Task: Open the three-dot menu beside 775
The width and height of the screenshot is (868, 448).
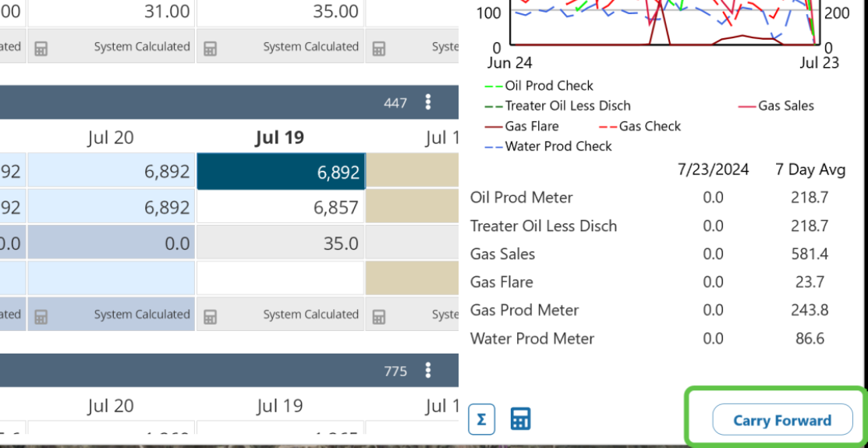Action: [427, 371]
